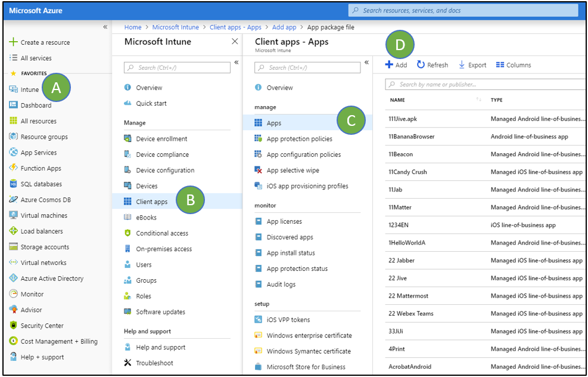Click the Refresh icon in toolbar

click(x=421, y=65)
